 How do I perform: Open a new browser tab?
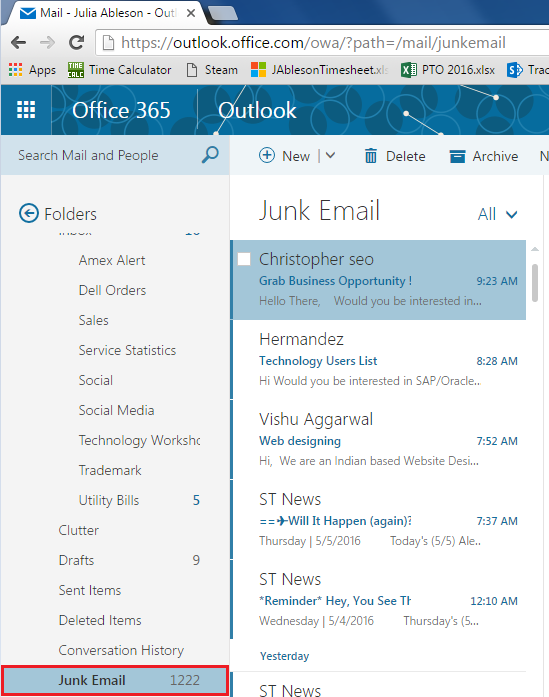pyautogui.click(x=224, y=13)
